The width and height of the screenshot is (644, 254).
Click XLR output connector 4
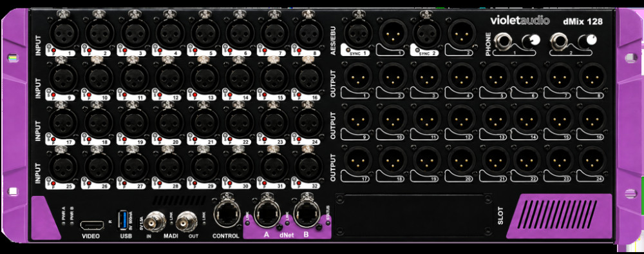[462, 77]
